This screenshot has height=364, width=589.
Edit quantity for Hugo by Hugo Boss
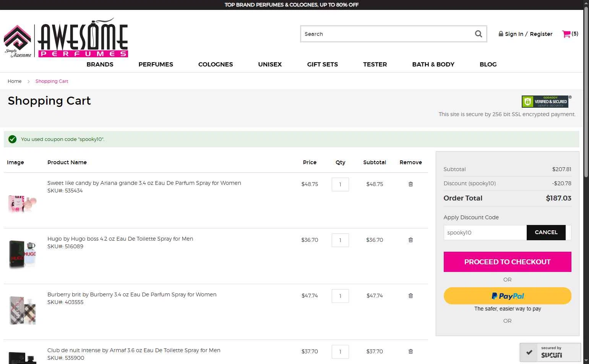(340, 240)
